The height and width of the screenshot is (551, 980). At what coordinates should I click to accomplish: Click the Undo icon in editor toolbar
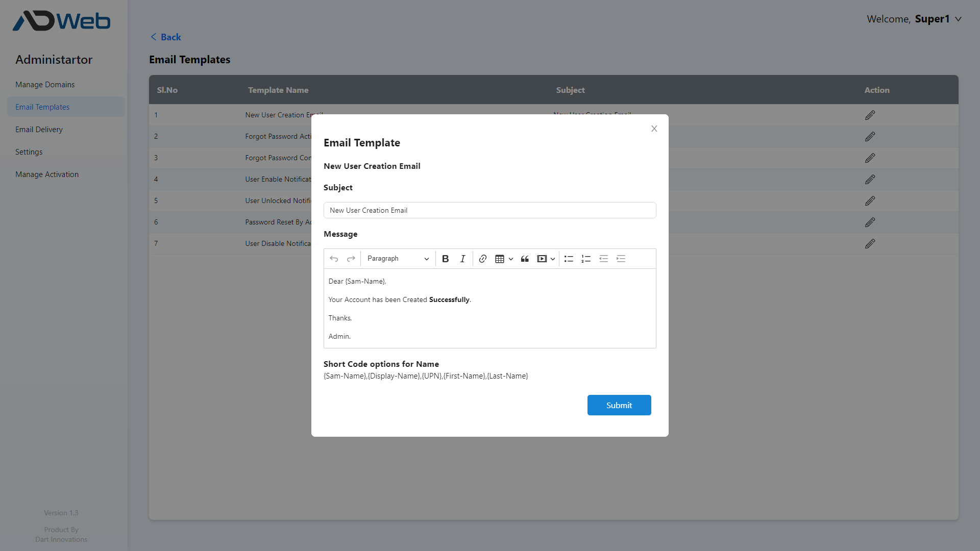click(334, 259)
